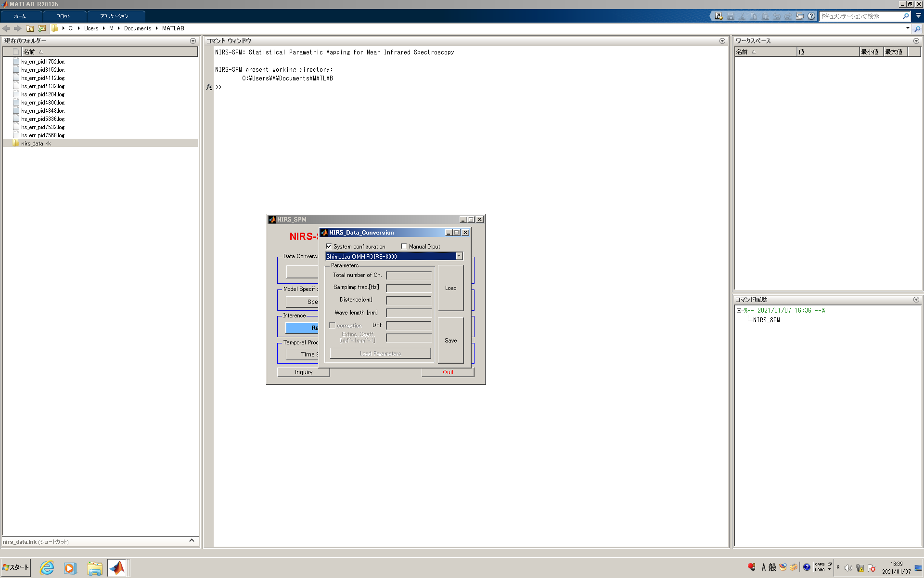Open Internet Explorer from the taskbar
The image size is (924, 578).
click(x=47, y=568)
